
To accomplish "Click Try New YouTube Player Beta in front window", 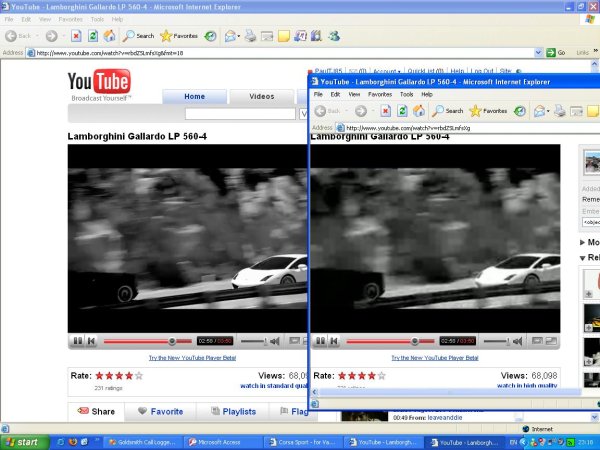I will (x=435, y=358).
